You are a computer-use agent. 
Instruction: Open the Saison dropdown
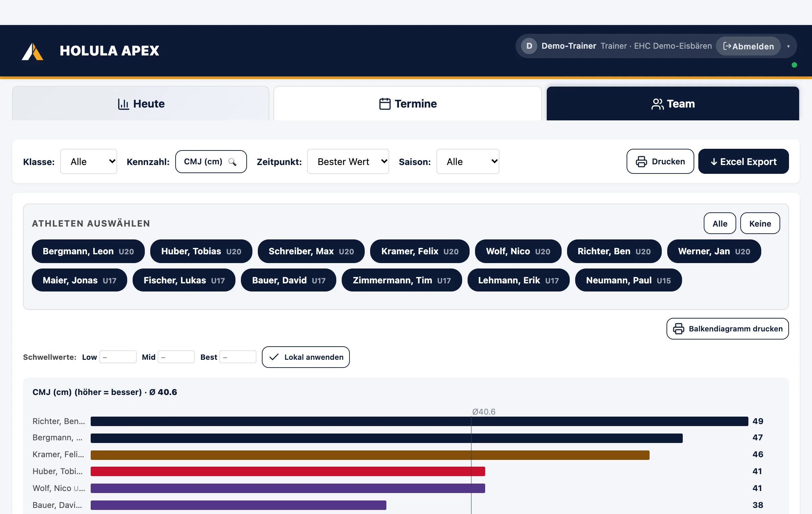pos(468,162)
